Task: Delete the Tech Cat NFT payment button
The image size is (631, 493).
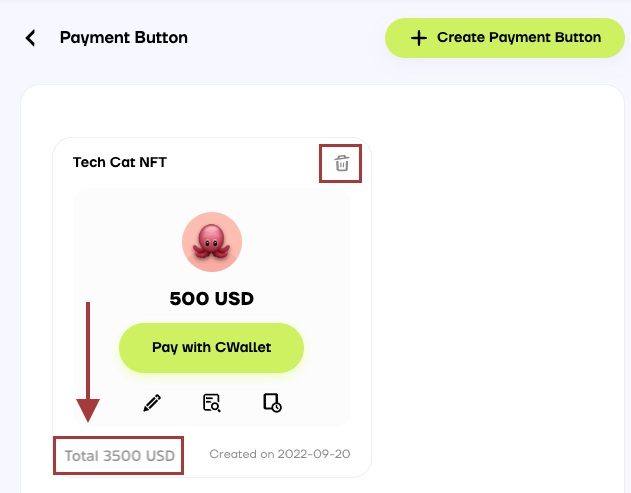Action: [341, 164]
